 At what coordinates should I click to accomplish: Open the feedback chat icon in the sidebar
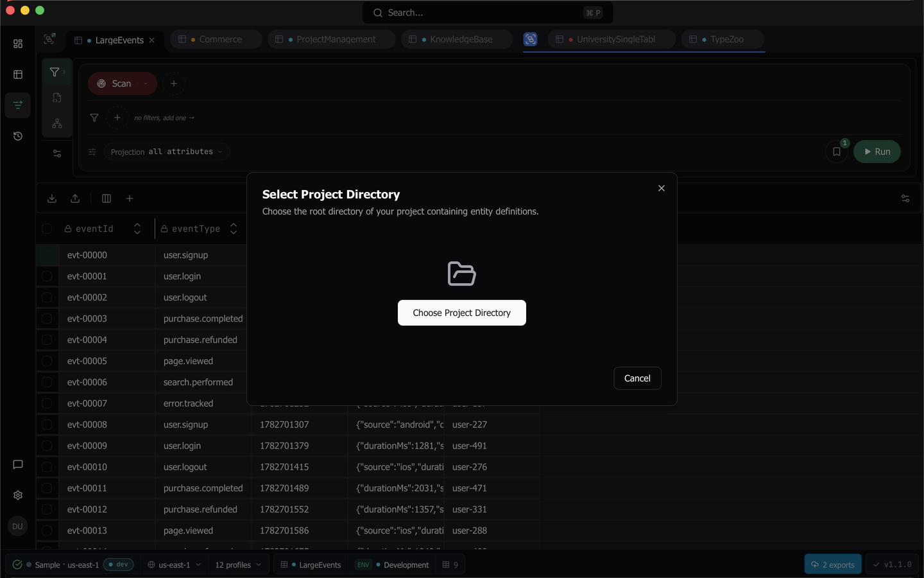tap(18, 464)
